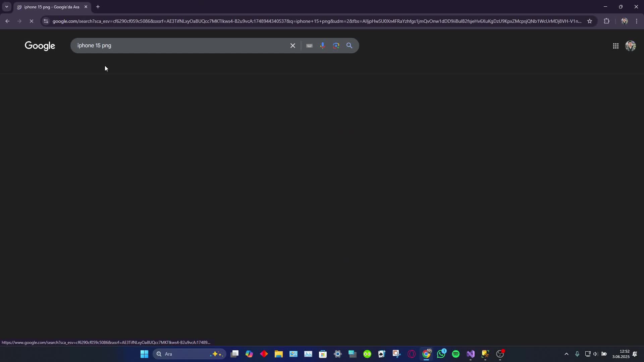This screenshot has width=644, height=362.
Task: Click the system tray microphone icon
Action: click(x=577, y=354)
